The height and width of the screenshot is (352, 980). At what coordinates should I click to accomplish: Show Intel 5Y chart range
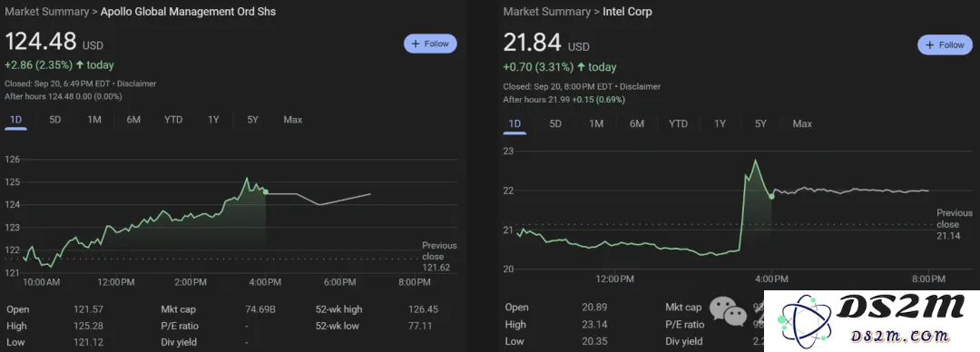coord(760,123)
